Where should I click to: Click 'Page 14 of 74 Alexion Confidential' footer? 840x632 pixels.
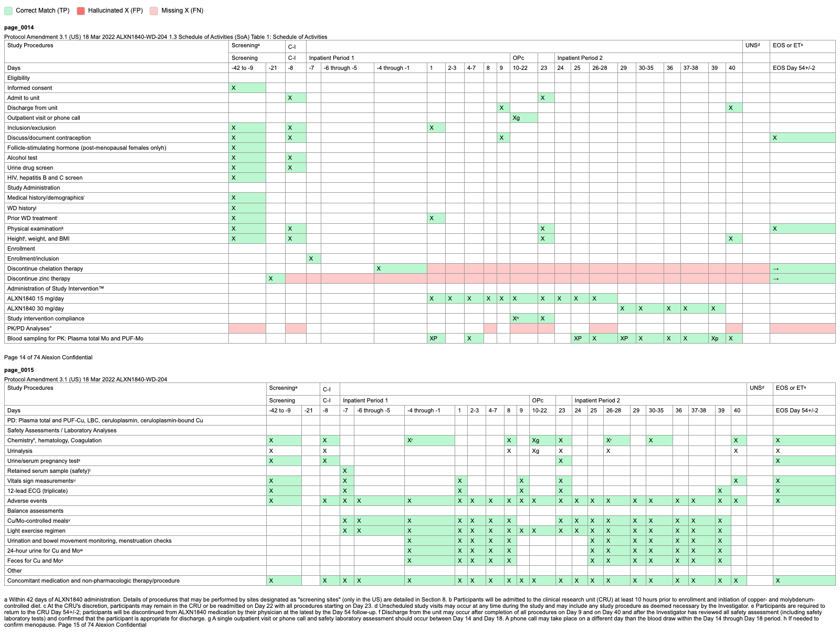click(48, 357)
